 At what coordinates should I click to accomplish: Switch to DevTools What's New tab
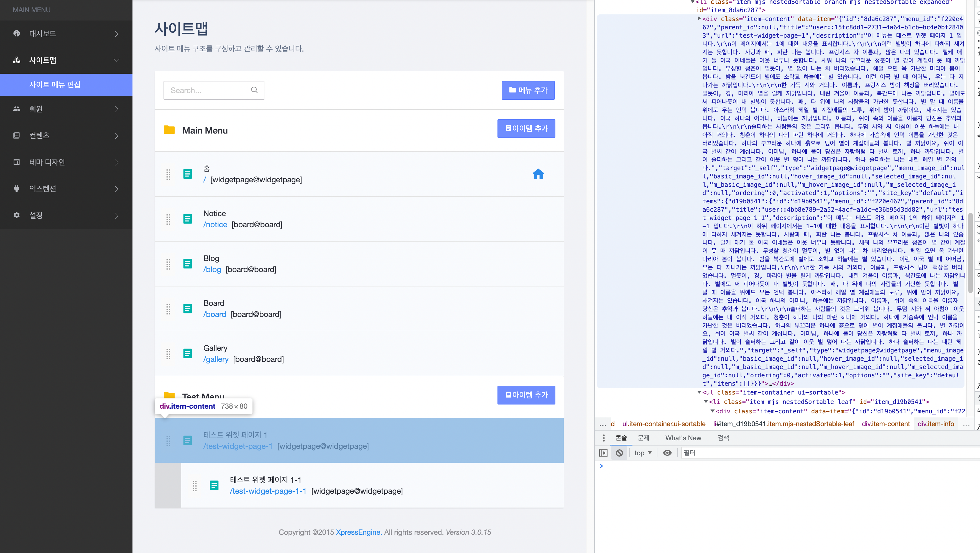click(x=683, y=438)
